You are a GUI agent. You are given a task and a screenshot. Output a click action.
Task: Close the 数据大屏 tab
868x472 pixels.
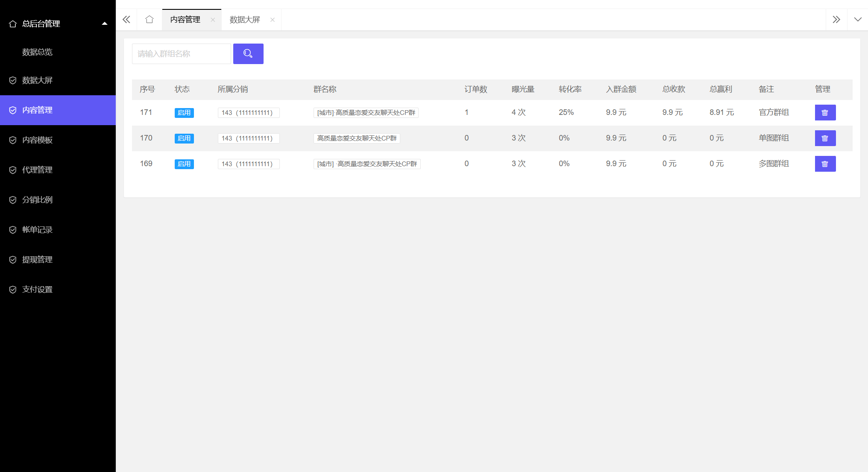click(273, 20)
